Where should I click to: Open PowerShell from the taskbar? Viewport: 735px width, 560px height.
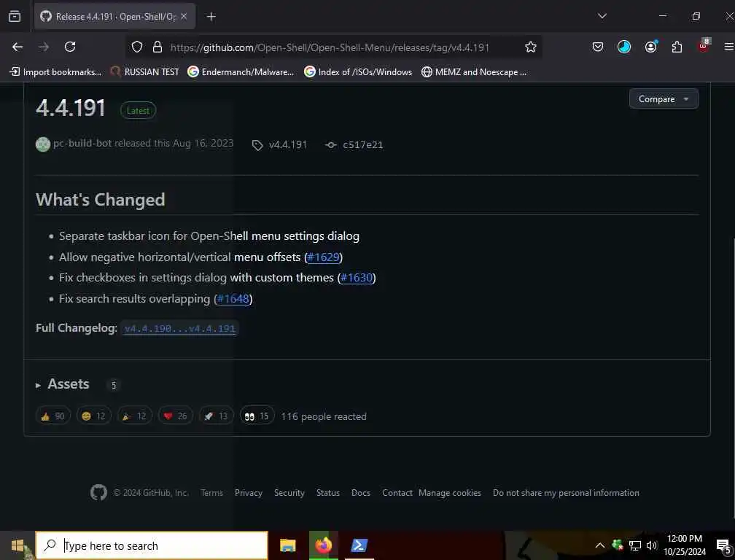click(359, 545)
